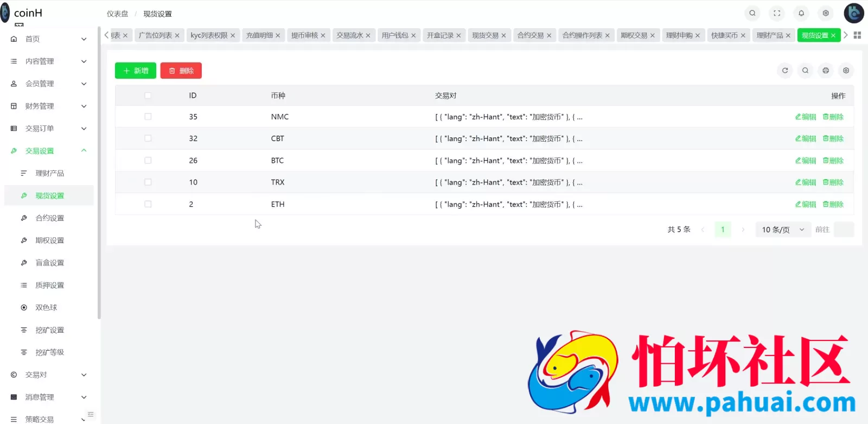
Task: Click the page jump input field
Action: pyautogui.click(x=844, y=230)
